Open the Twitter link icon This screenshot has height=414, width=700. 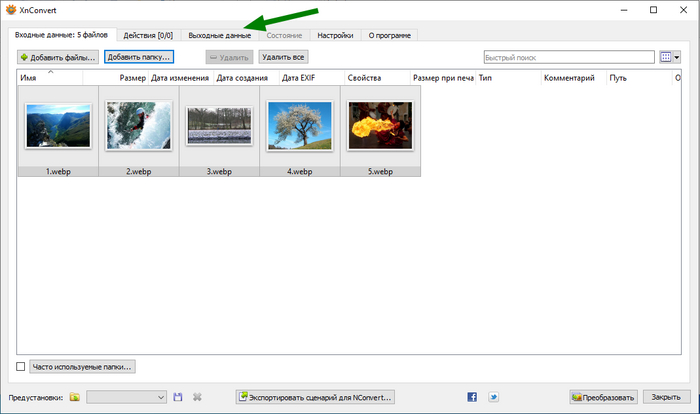click(493, 397)
